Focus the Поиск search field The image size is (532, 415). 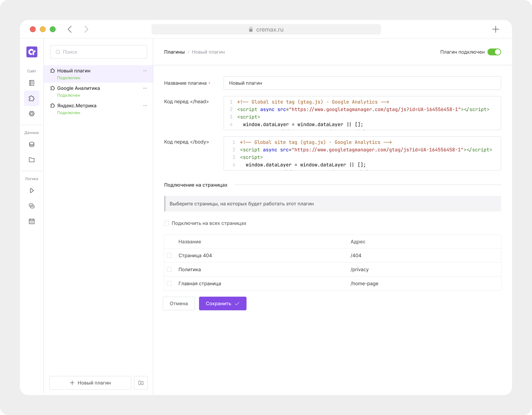click(98, 52)
